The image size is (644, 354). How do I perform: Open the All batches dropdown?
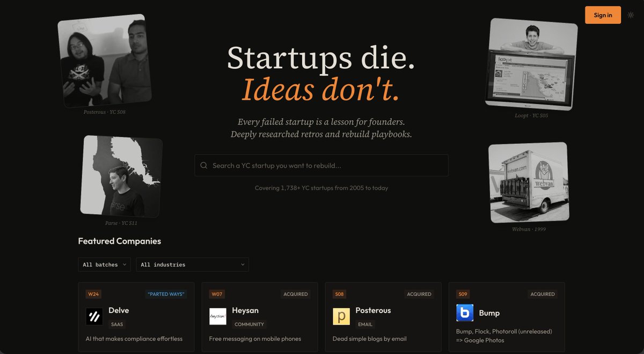click(x=104, y=264)
